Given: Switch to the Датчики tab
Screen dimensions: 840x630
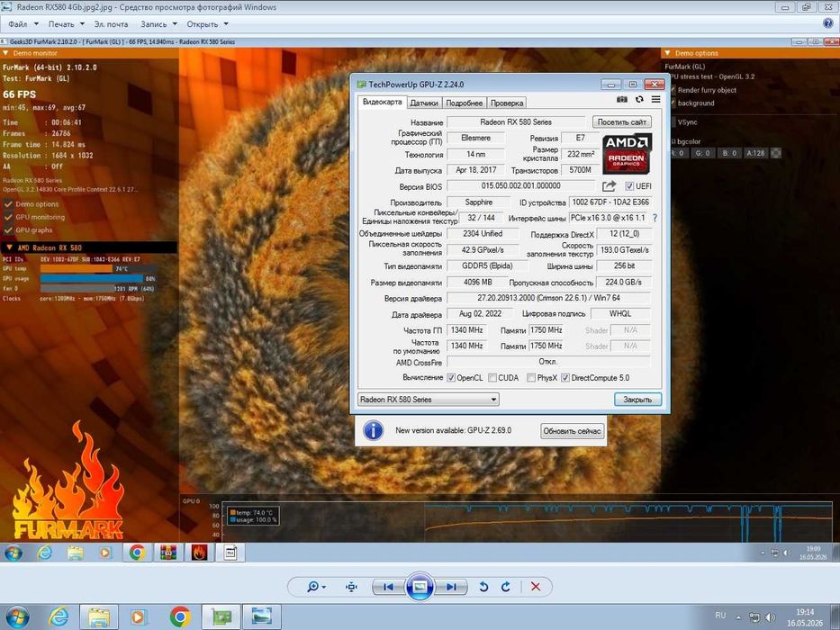Looking at the screenshot, I should pyautogui.click(x=424, y=103).
